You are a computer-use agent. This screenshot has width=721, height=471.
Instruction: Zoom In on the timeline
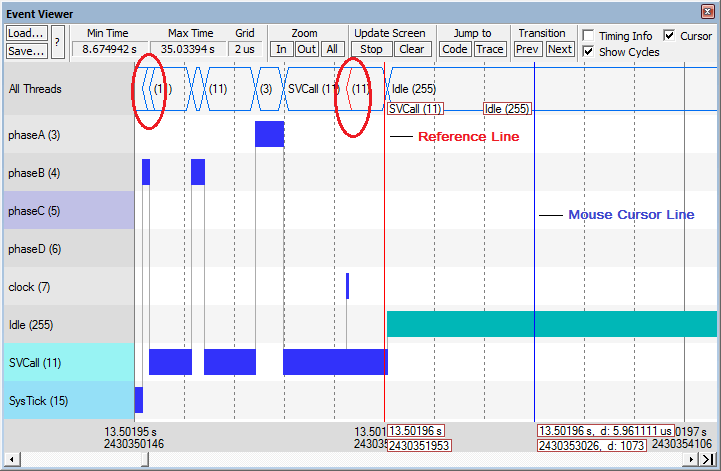281,49
